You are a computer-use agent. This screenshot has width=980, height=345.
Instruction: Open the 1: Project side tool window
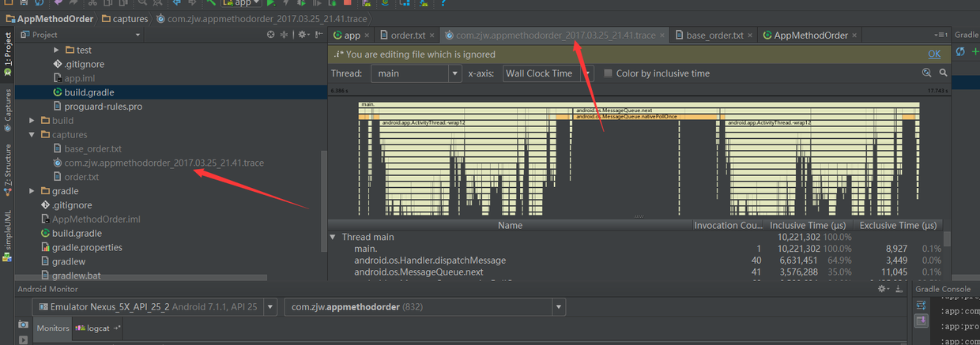coord(7,54)
